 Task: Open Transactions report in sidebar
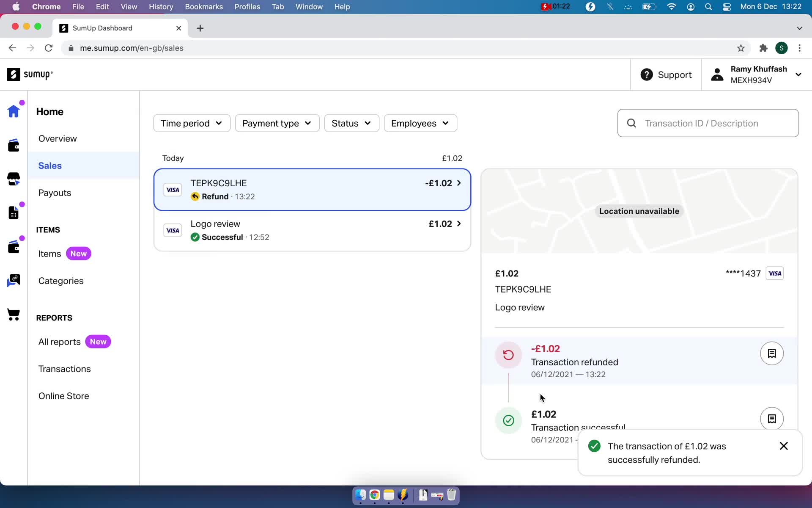coord(64,369)
